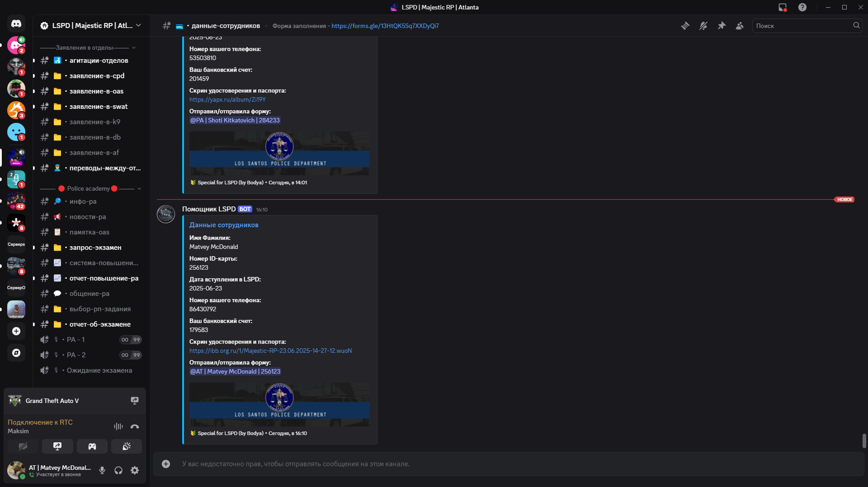This screenshot has height=487, width=868.
Task: Join the Ожидание экзамена voice channel
Action: (91, 370)
